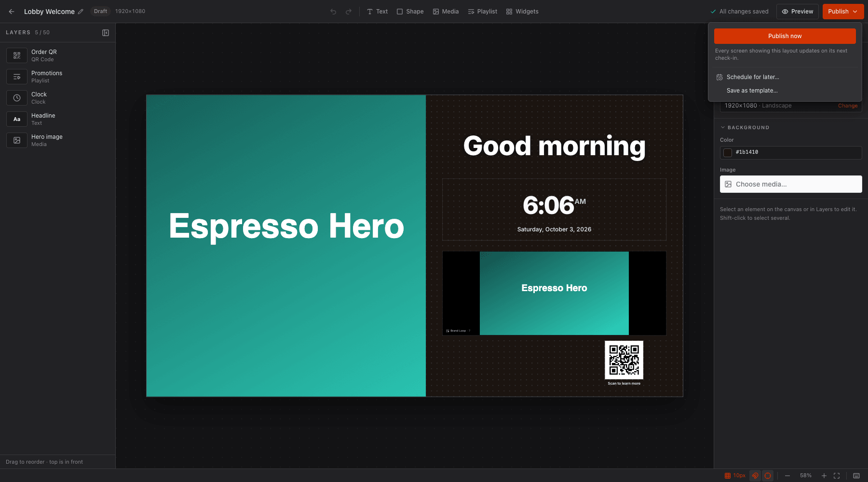
Task: Select the Promotions playlist layer
Action: click(x=58, y=77)
